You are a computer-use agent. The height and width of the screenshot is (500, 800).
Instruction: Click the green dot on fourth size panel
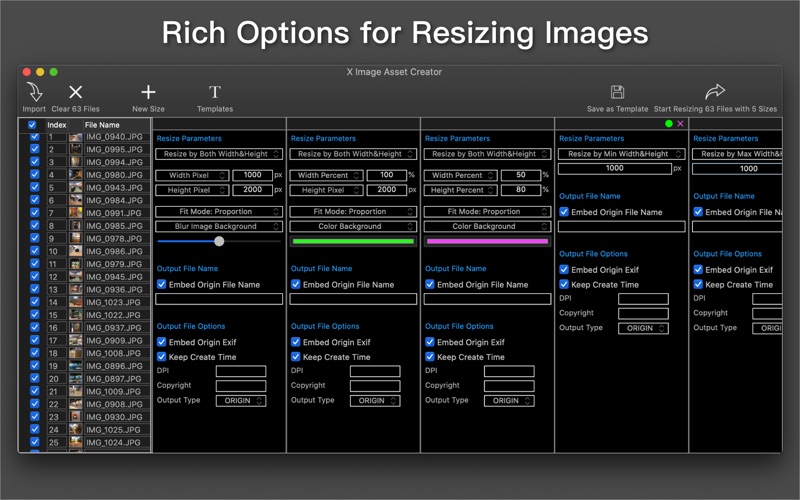point(669,123)
